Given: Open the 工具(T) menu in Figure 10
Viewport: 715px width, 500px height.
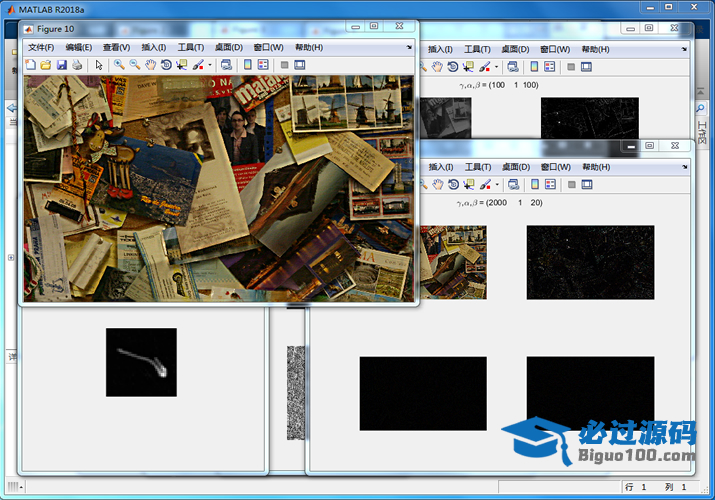Looking at the screenshot, I should [191, 47].
